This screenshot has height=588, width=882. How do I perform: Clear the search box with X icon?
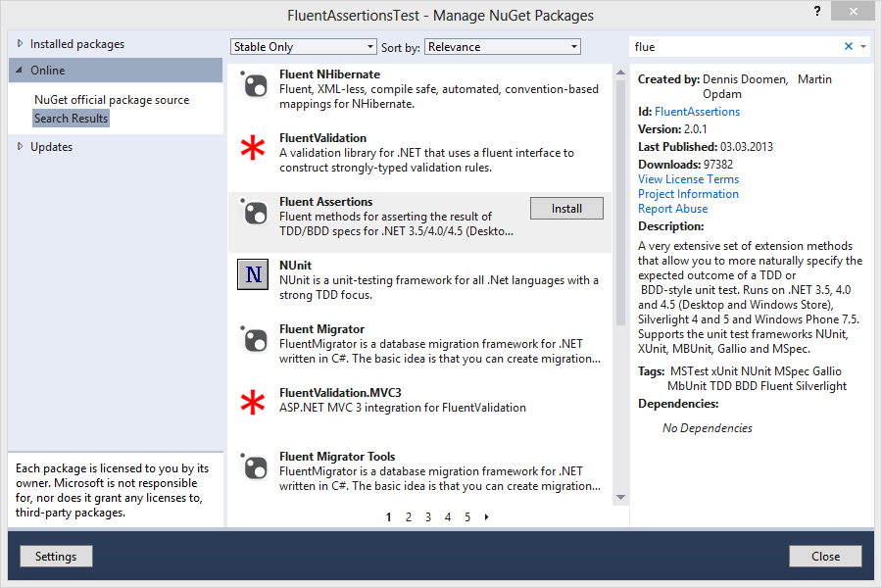[x=849, y=46]
